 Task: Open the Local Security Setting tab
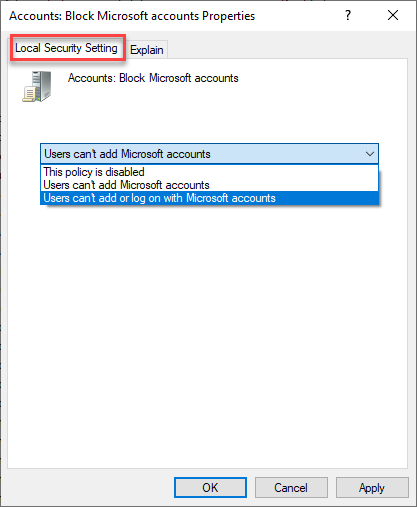(66, 48)
